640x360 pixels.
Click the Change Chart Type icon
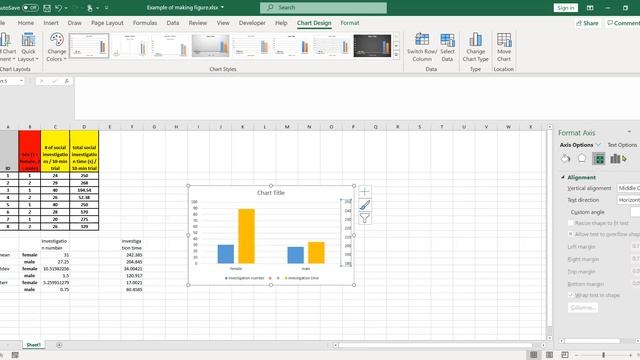point(476,47)
